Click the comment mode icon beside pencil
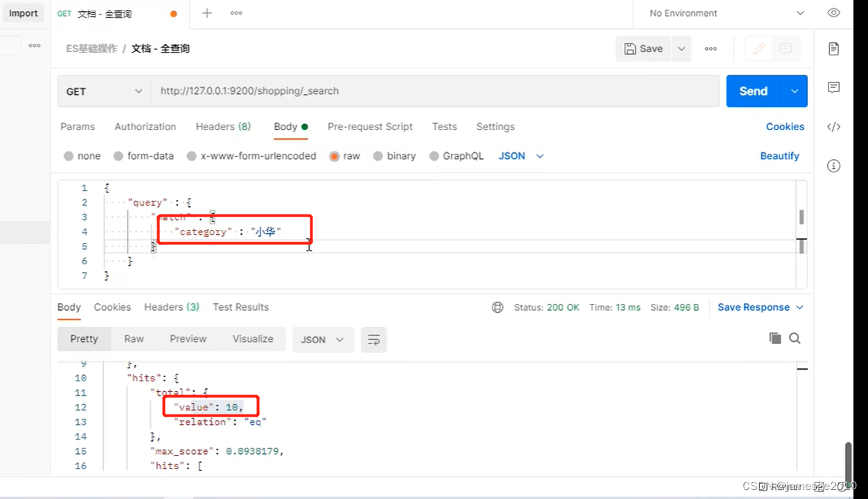 click(x=786, y=48)
